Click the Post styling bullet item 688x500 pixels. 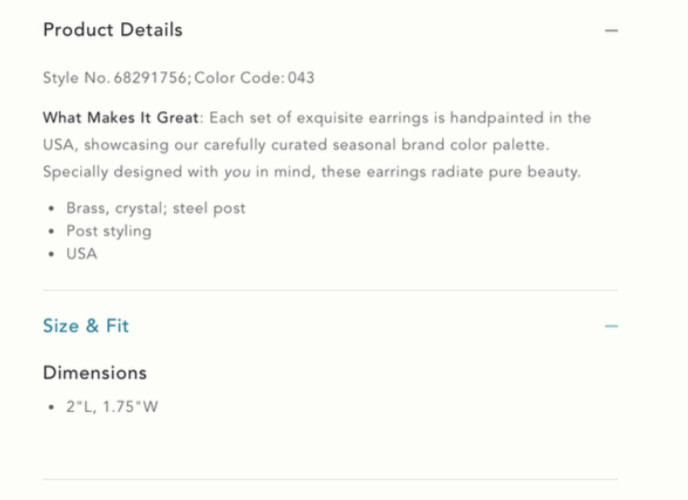click(x=109, y=231)
